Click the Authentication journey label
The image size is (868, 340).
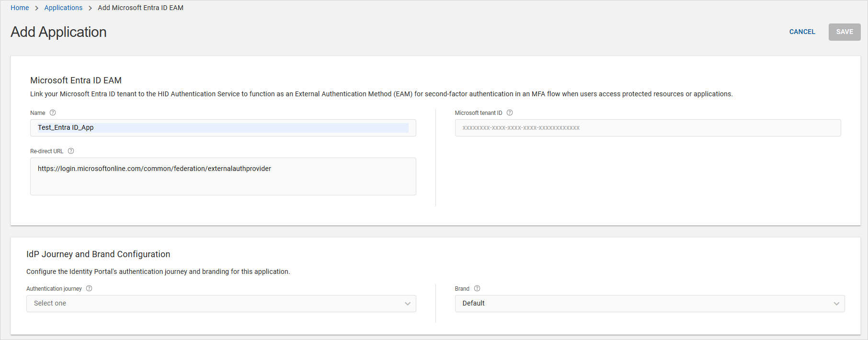54,289
